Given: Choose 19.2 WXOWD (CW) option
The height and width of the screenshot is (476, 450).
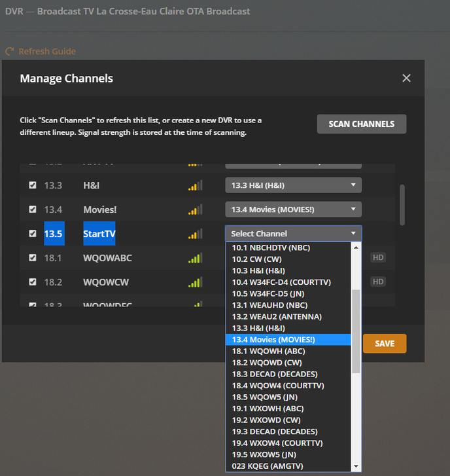Looking at the screenshot, I should tap(288, 420).
